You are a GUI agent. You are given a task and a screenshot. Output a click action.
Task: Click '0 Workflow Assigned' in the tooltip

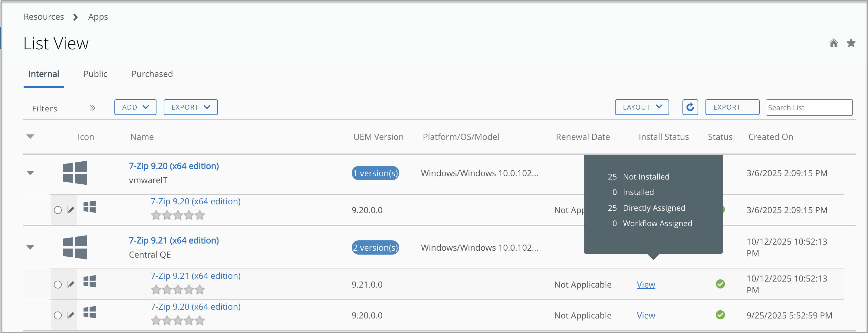652,223
